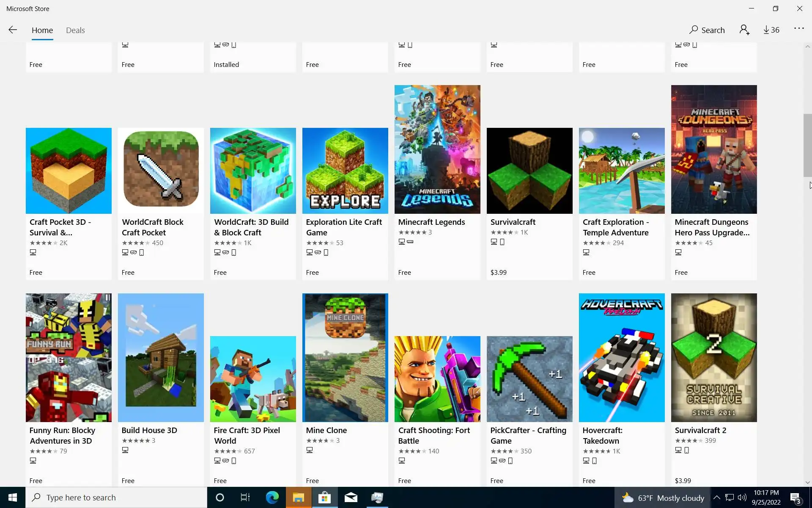
Task: Click Hovercraft: Takedown title text
Action: (602, 435)
